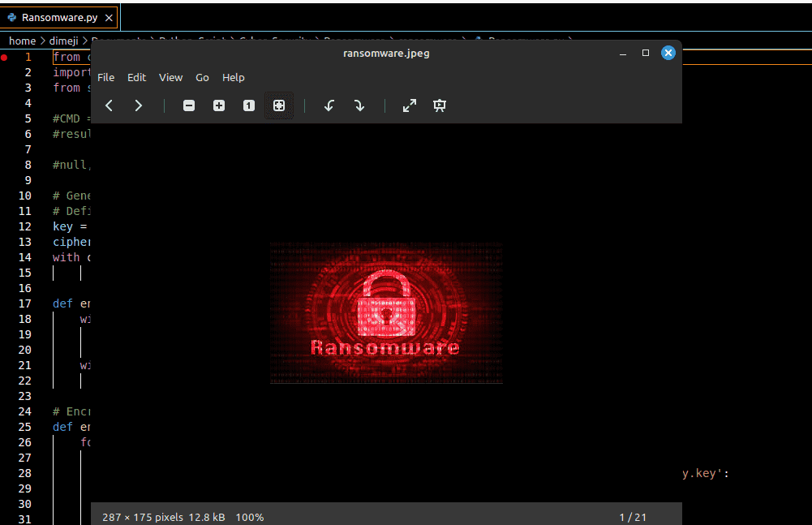The height and width of the screenshot is (525, 812).
Task: Open the File menu
Action: click(x=106, y=78)
